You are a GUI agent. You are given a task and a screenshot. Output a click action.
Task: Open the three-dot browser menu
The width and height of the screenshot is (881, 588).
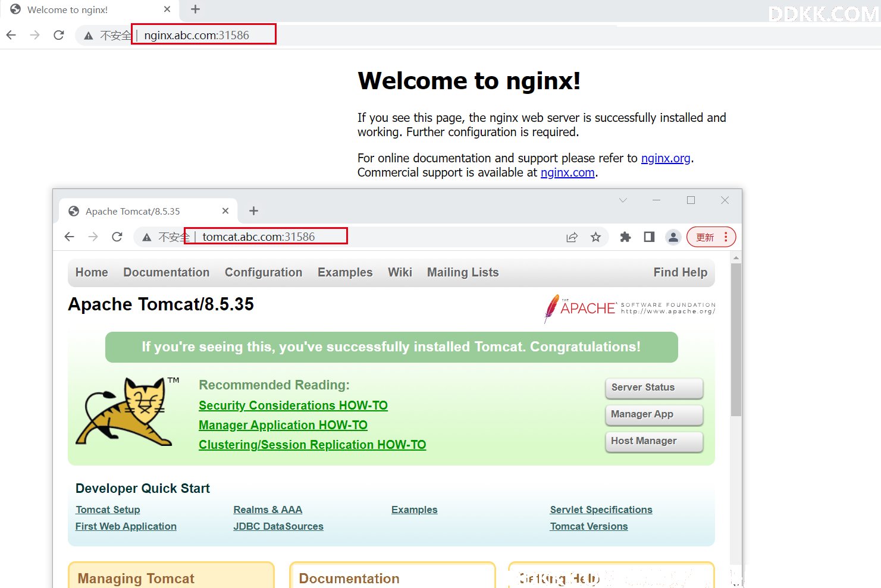pyautogui.click(x=726, y=237)
